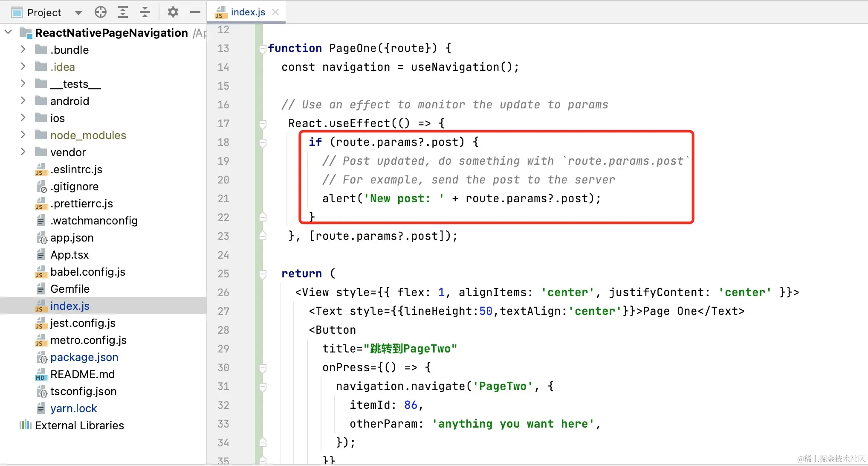Select the README.md file

[82, 374]
